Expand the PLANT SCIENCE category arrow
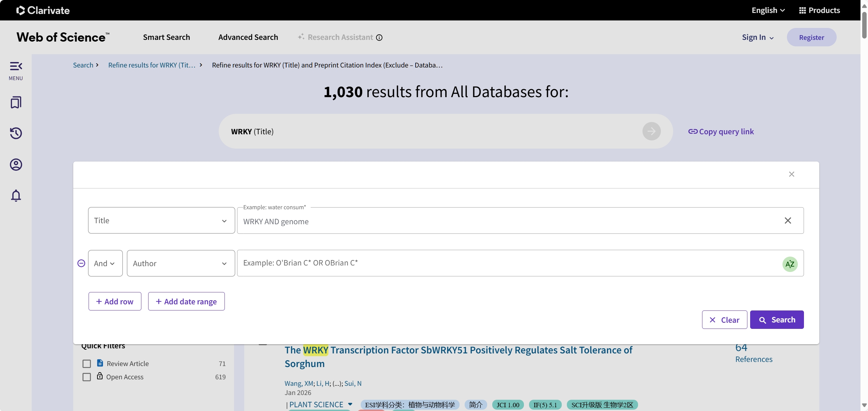 click(350, 404)
